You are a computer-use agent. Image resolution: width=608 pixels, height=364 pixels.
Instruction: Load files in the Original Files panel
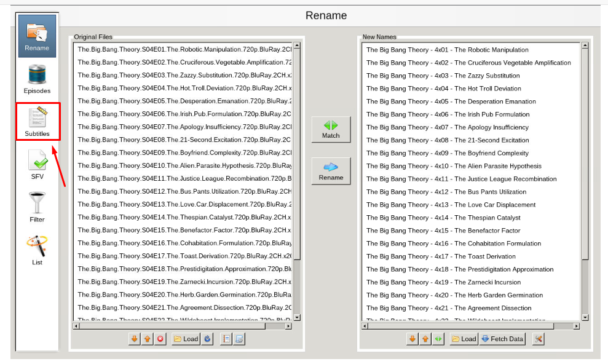186,338
